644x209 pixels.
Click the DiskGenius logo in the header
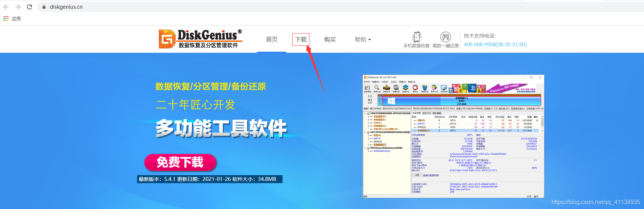pyautogui.click(x=200, y=39)
